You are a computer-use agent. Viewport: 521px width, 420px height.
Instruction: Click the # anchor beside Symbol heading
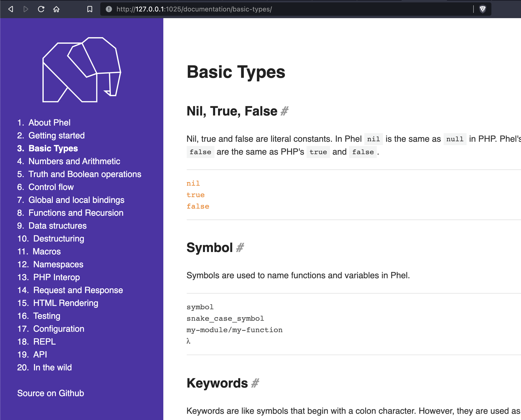pos(240,248)
